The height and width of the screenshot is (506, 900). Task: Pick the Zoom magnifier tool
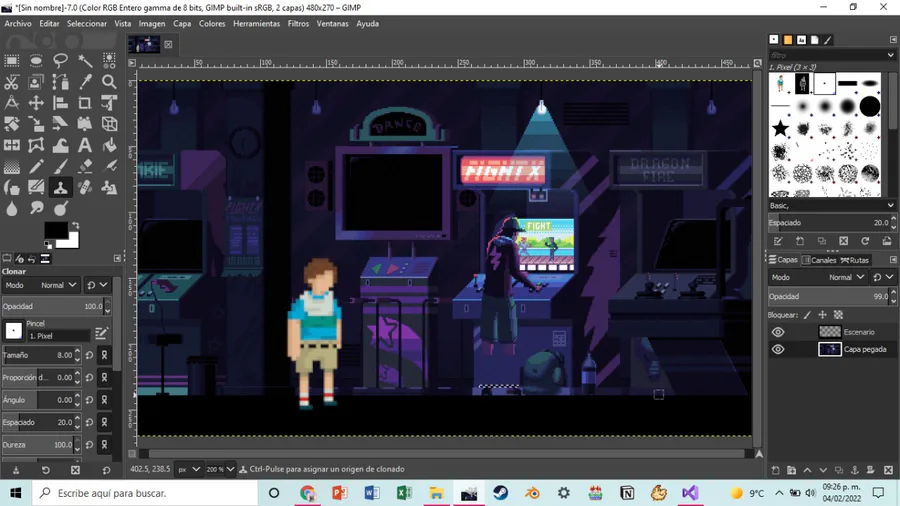109,82
